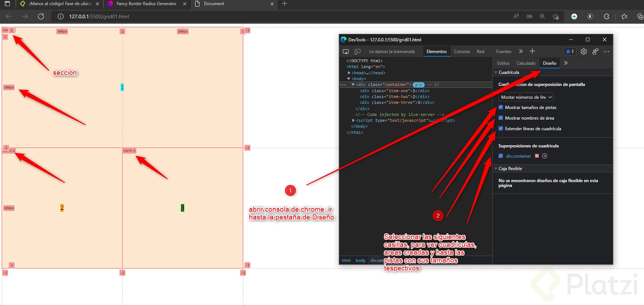644x305 pixels.
Task: Click the browser forward arrow
Action: [25, 16]
